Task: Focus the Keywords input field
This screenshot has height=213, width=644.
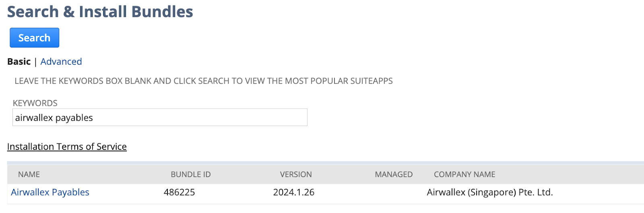Action: click(x=160, y=118)
